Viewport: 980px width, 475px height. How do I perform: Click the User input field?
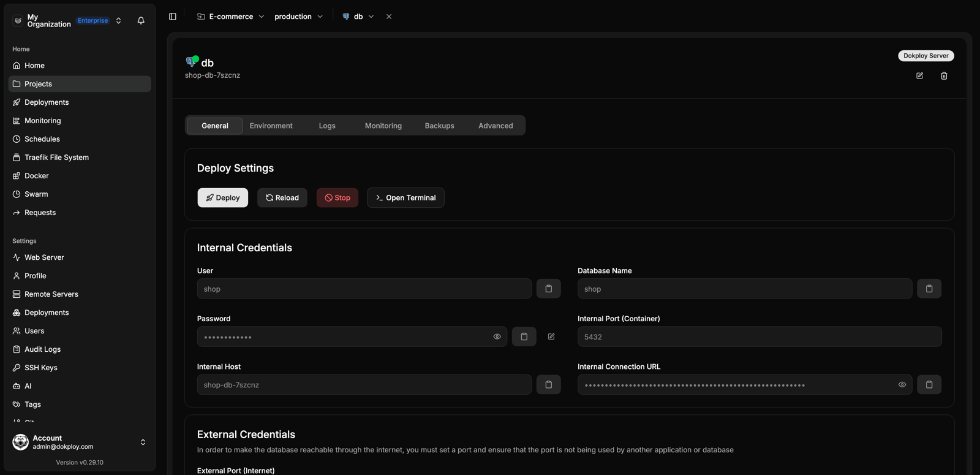pyautogui.click(x=364, y=289)
